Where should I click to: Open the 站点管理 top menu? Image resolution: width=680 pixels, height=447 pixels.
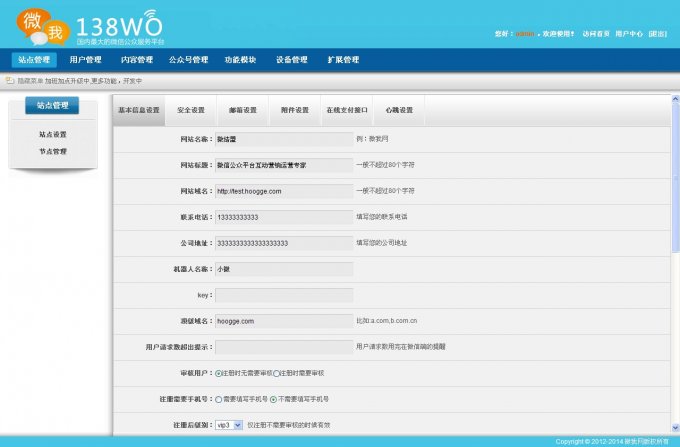click(x=34, y=60)
